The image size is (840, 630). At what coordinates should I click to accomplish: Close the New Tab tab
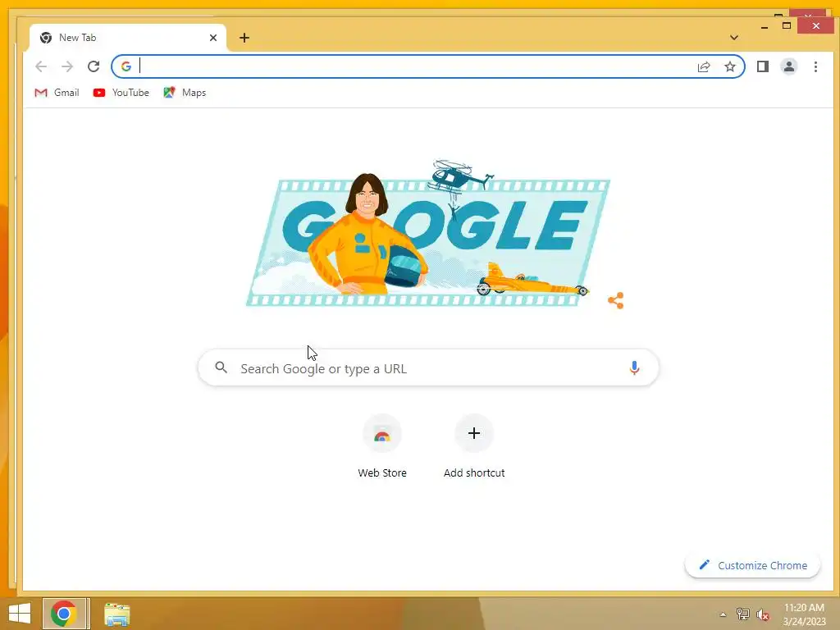(213, 38)
